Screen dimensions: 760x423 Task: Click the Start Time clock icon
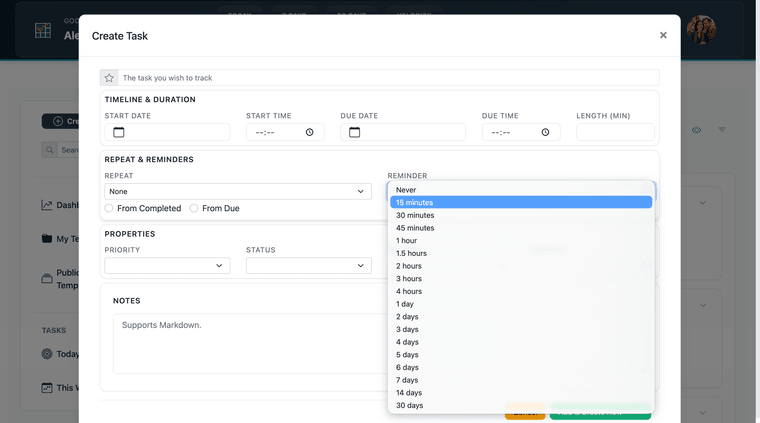[x=310, y=132]
